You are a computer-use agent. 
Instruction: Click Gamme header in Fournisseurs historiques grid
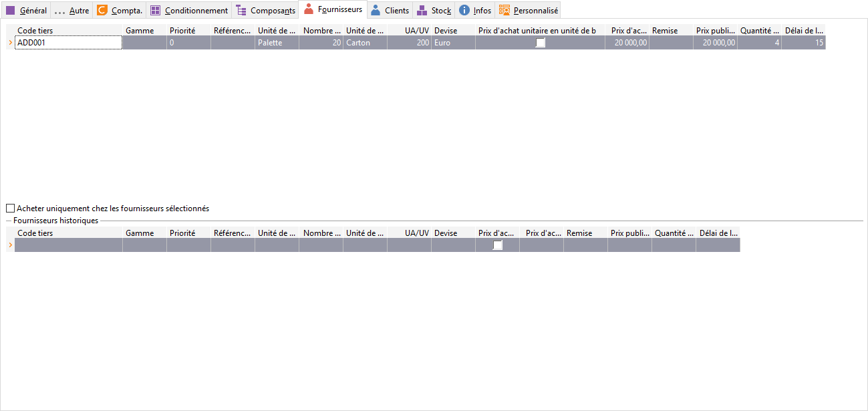click(145, 233)
